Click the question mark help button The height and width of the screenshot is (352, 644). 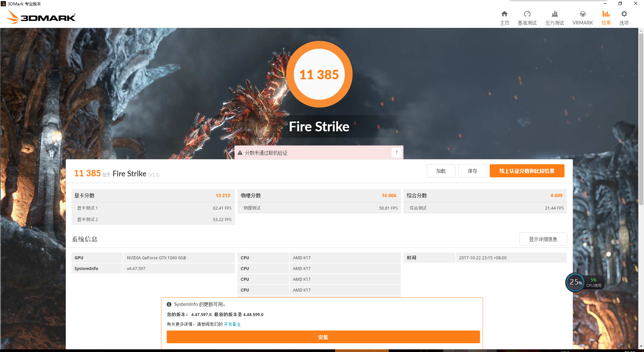coord(396,152)
